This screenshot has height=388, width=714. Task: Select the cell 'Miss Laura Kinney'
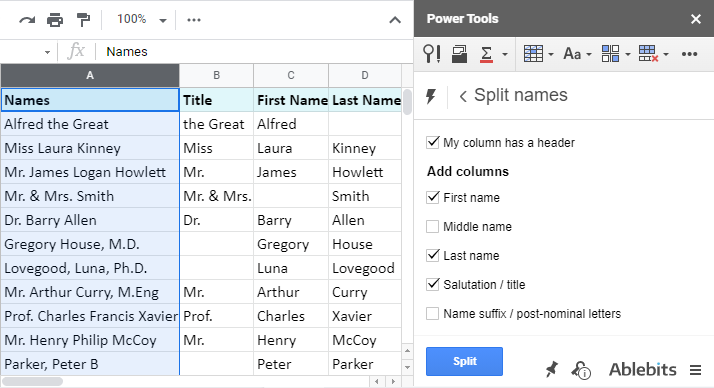click(x=90, y=148)
